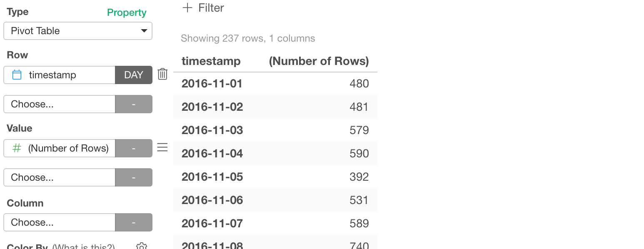This screenshot has width=644, height=249.
Task: Select the Number of Rows value field
Action: (60, 148)
